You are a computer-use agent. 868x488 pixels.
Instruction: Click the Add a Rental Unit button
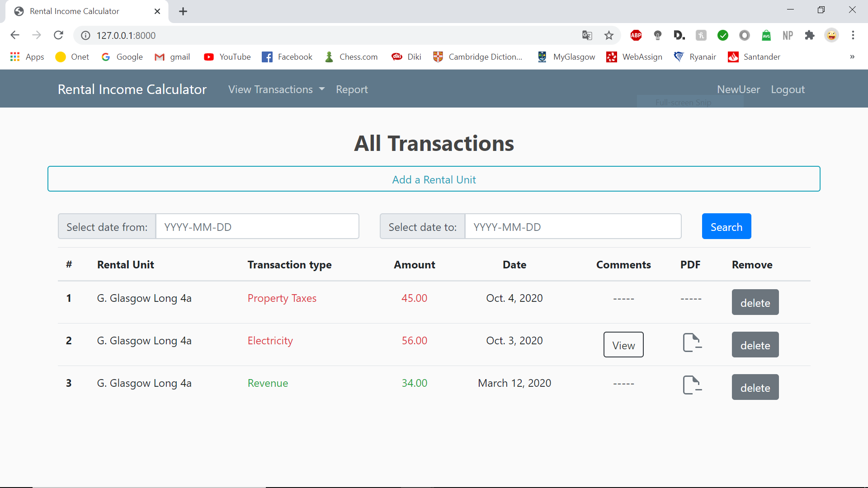point(434,179)
